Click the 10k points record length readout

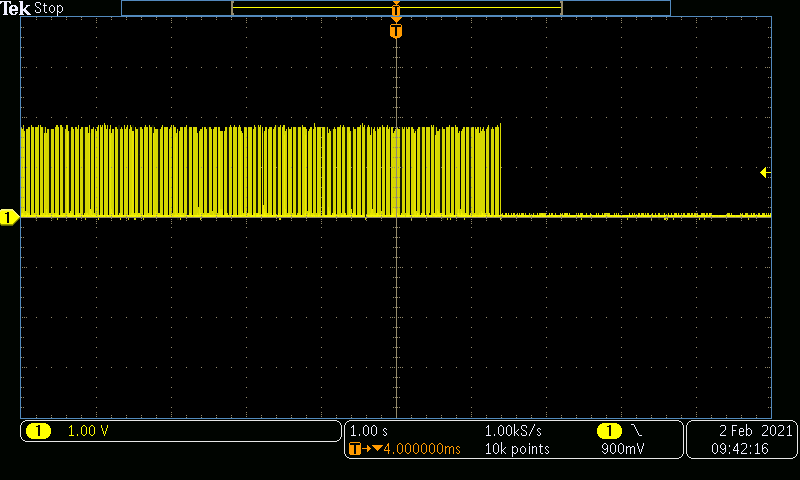coord(517,449)
